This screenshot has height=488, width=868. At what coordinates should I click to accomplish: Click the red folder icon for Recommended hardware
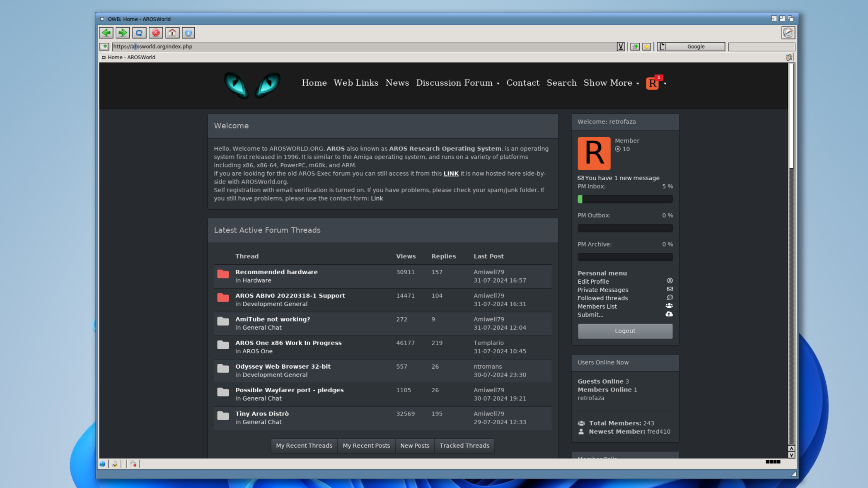coord(223,274)
